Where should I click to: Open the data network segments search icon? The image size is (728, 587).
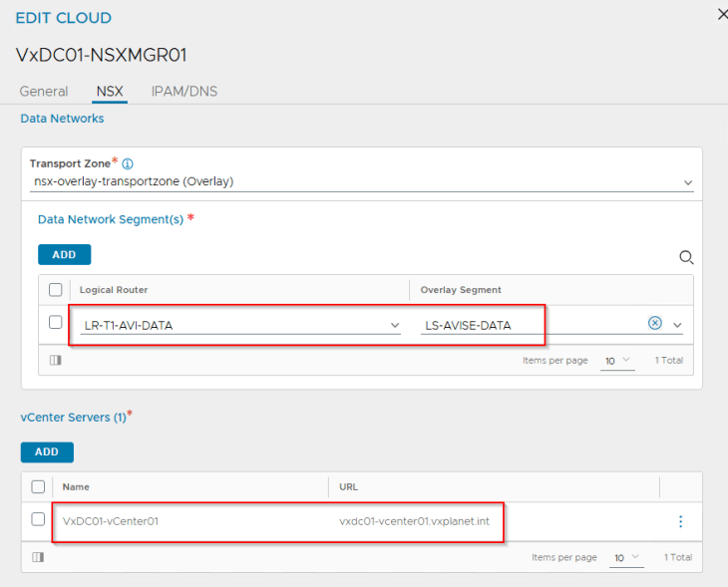point(686,257)
